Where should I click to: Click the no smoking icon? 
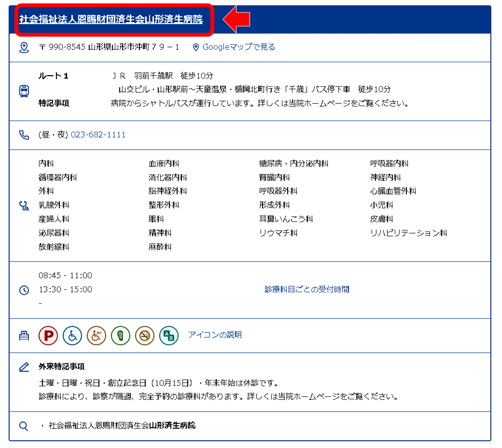pyautogui.click(x=145, y=336)
